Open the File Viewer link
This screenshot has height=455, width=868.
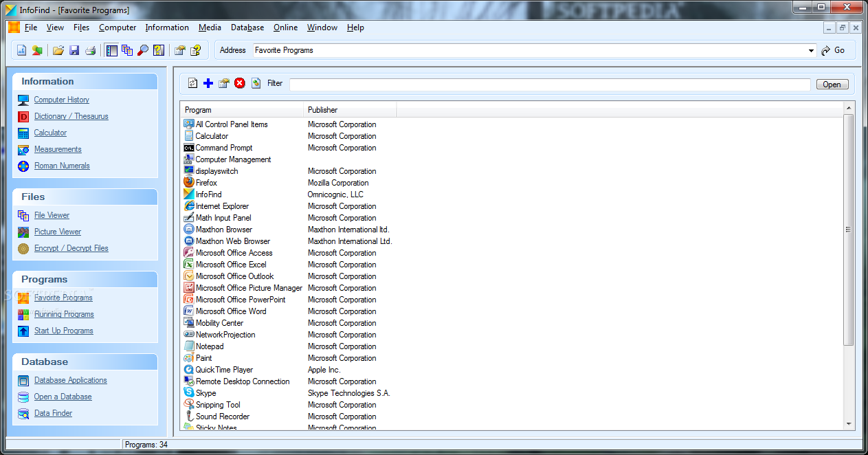pos(52,215)
